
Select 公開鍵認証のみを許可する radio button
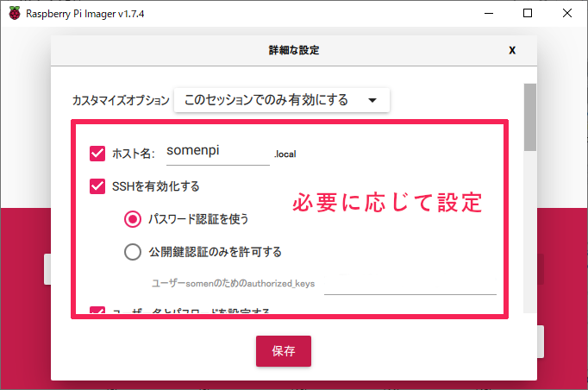(x=133, y=252)
